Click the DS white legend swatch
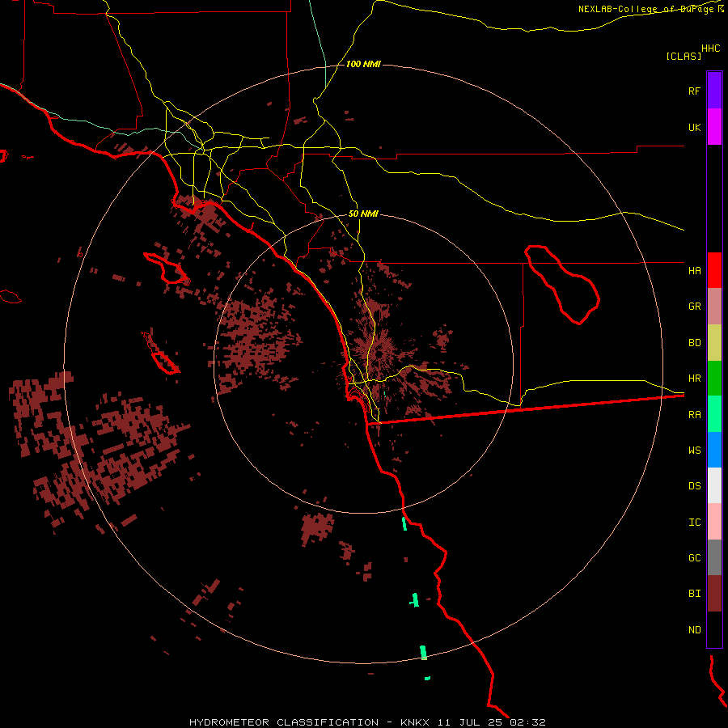 click(x=714, y=485)
